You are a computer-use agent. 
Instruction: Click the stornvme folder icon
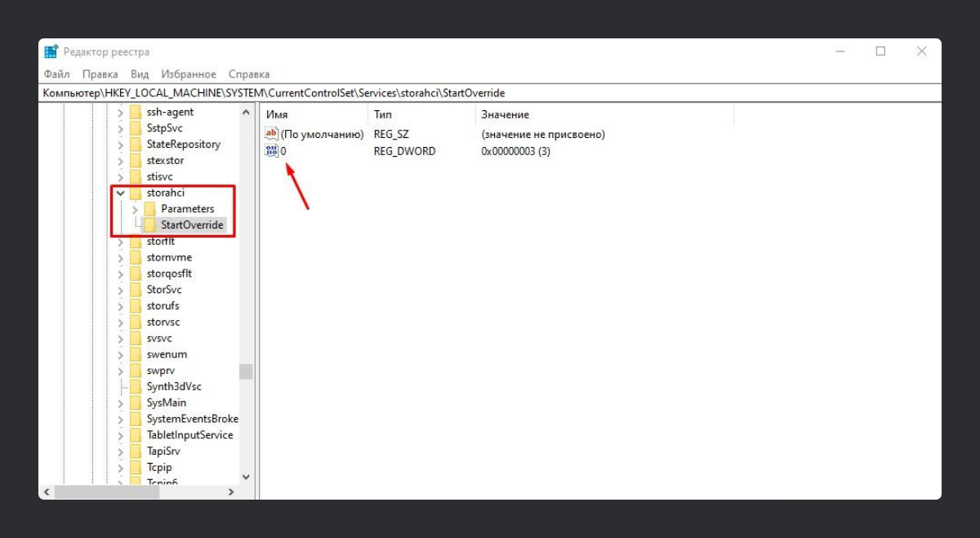click(136, 257)
